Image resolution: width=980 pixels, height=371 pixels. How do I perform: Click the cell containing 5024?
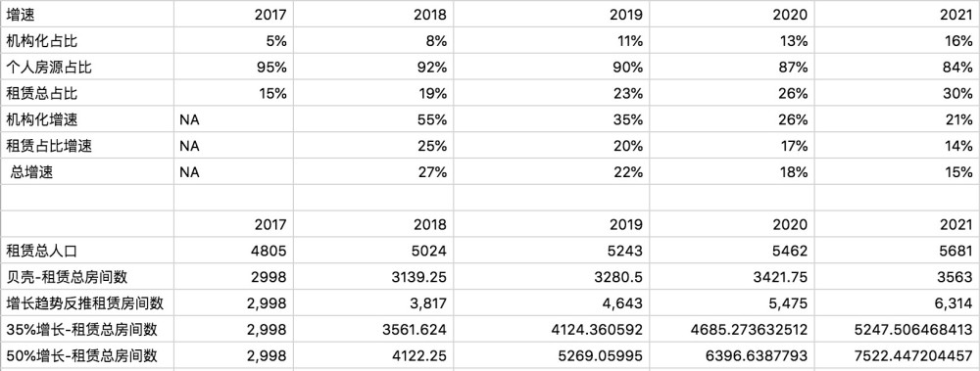point(373,251)
